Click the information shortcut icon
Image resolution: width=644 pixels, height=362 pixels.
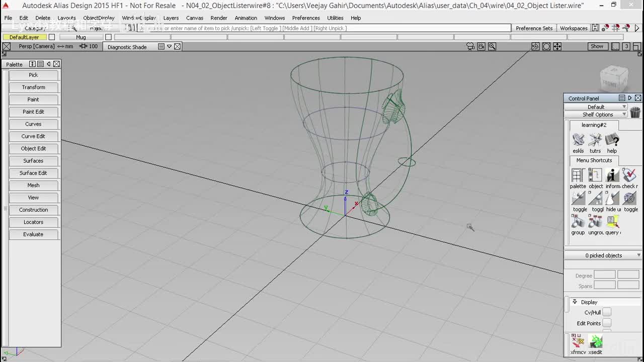click(612, 175)
